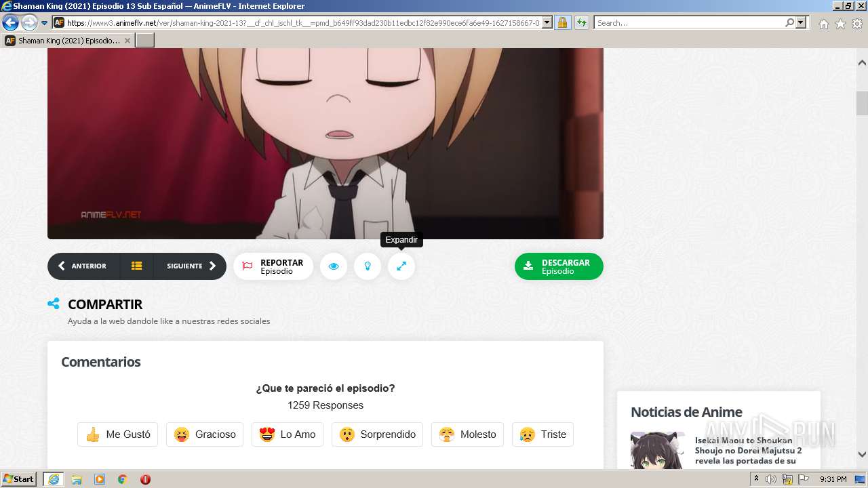Image resolution: width=868 pixels, height=488 pixels.
Task: Show hidden tray icons arrow
Action: click(757, 479)
